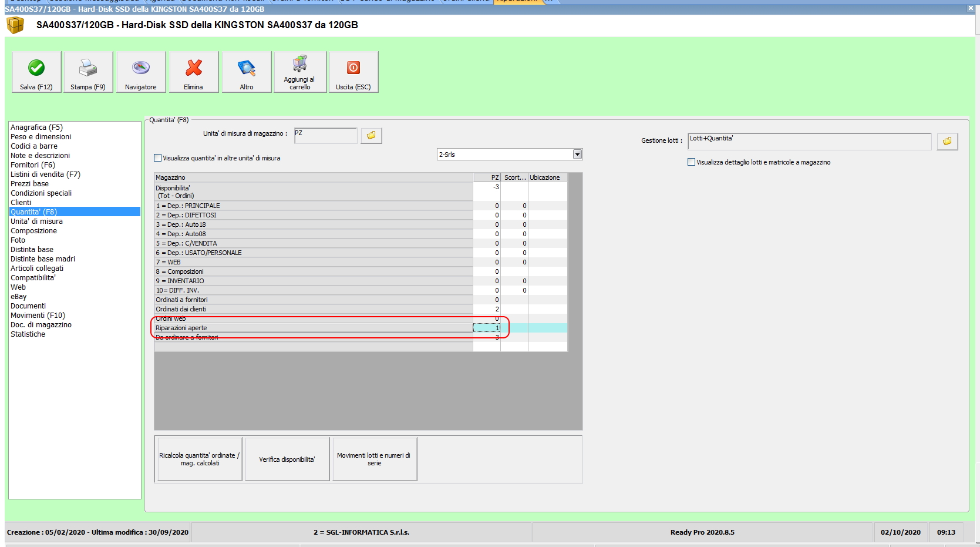Go to Fornitori (F6) section

pos(33,165)
